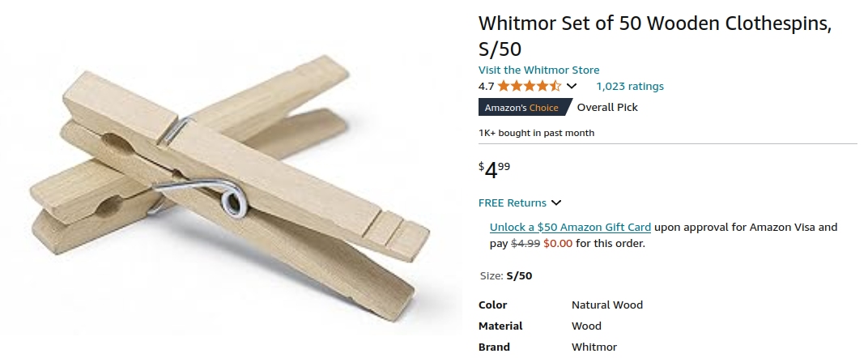The height and width of the screenshot is (358, 868).
Task: Open the 1,023 ratings link
Action: (629, 87)
